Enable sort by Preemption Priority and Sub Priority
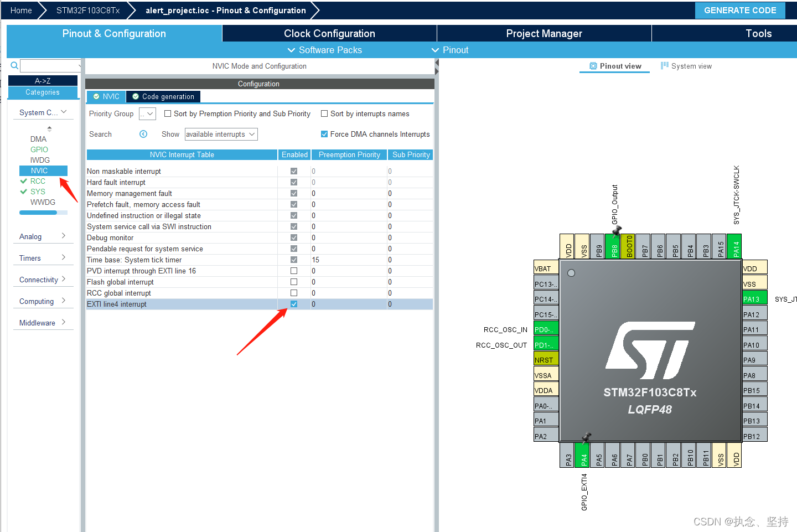797x532 pixels. (168, 113)
